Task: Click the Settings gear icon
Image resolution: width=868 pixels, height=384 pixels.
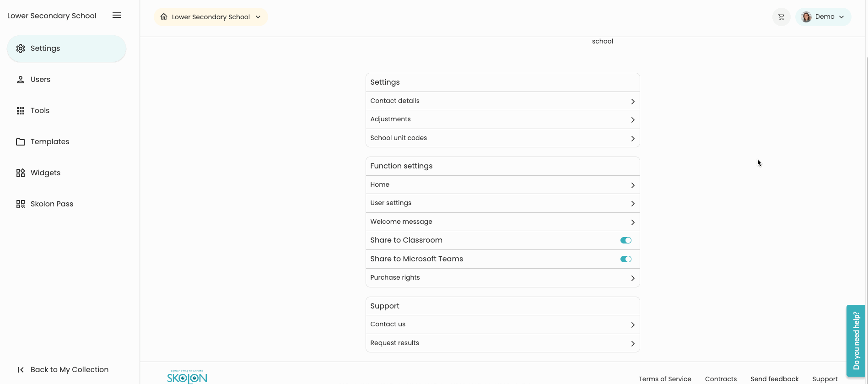Action: pos(21,49)
